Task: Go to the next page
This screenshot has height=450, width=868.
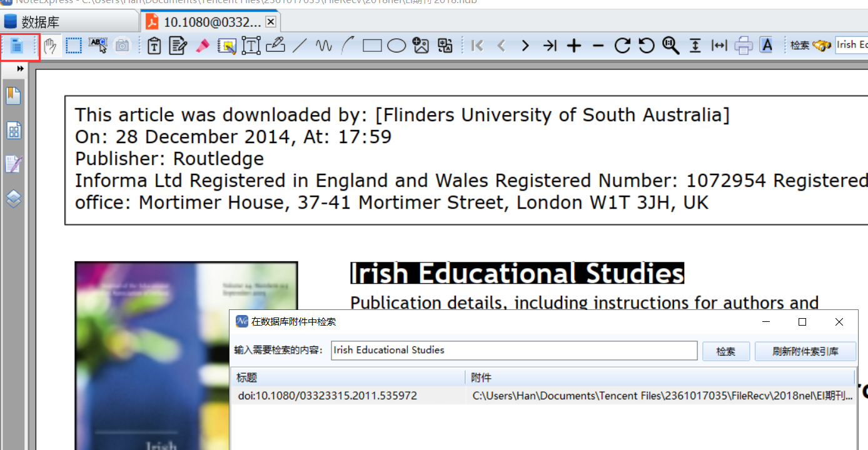Action: pos(525,46)
